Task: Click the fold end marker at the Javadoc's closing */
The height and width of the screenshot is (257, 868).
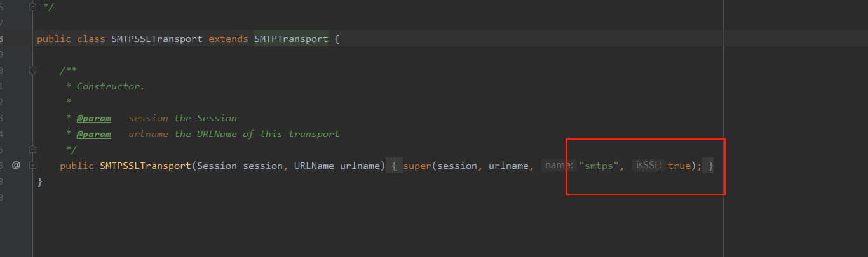Action: tap(32, 150)
